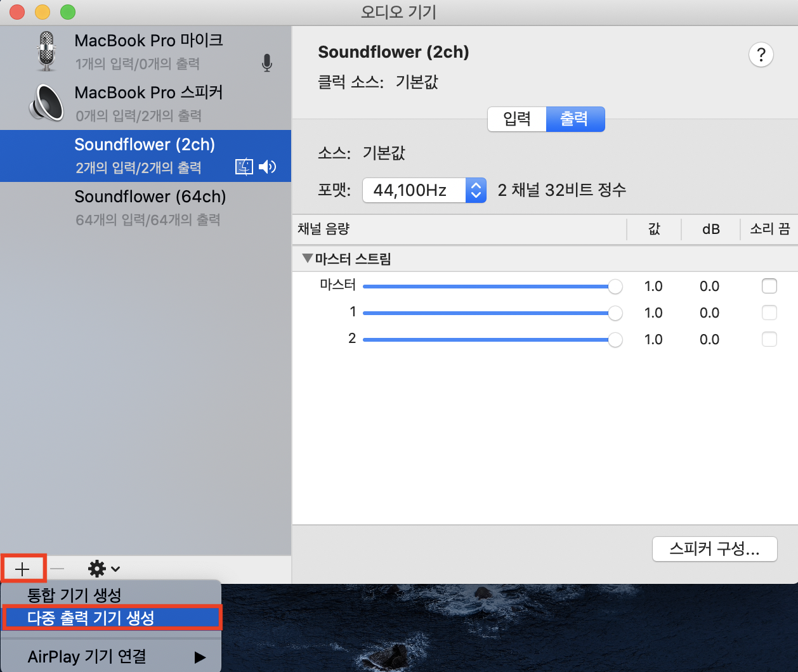The width and height of the screenshot is (798, 672).
Task: Adjust channel 2 volume slider
Action: [492, 339]
